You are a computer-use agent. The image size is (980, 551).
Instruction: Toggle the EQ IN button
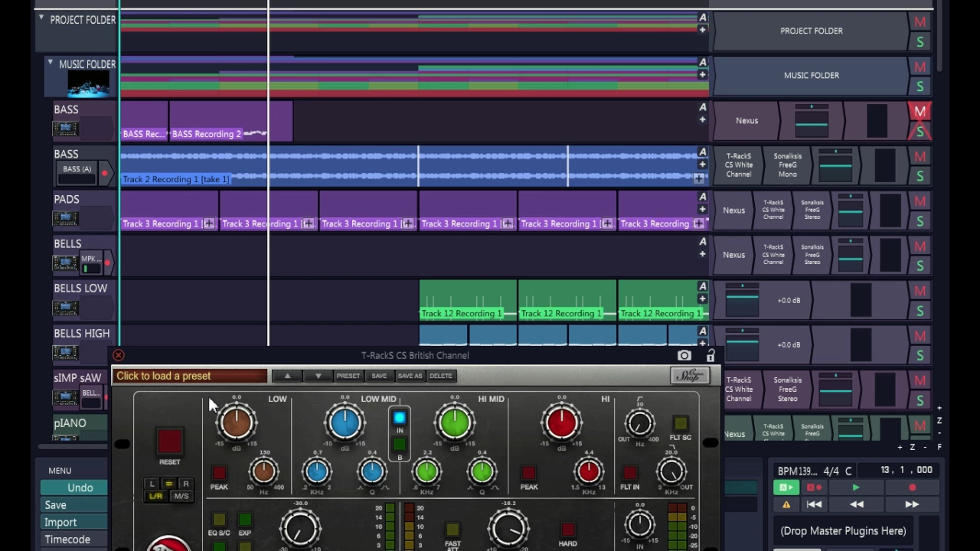(x=399, y=419)
